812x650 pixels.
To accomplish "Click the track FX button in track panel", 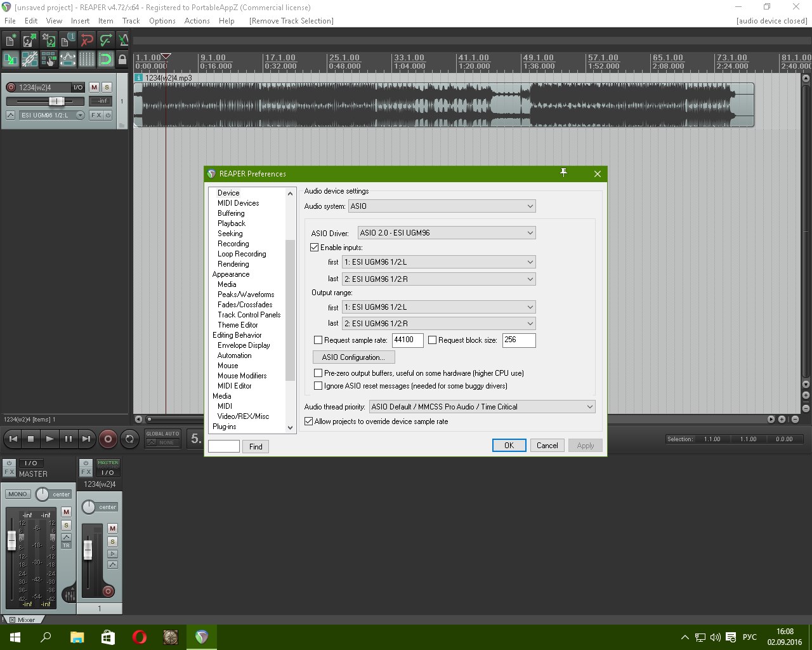I will (x=96, y=115).
